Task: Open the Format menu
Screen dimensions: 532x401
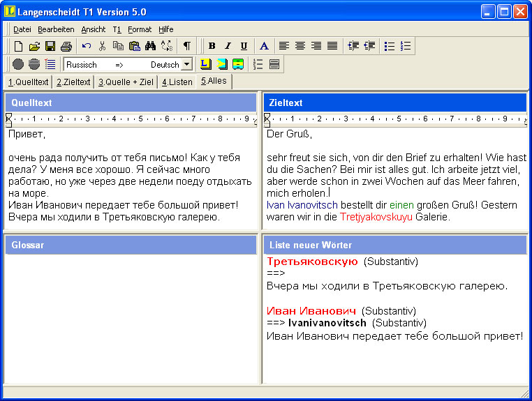Action: point(140,29)
